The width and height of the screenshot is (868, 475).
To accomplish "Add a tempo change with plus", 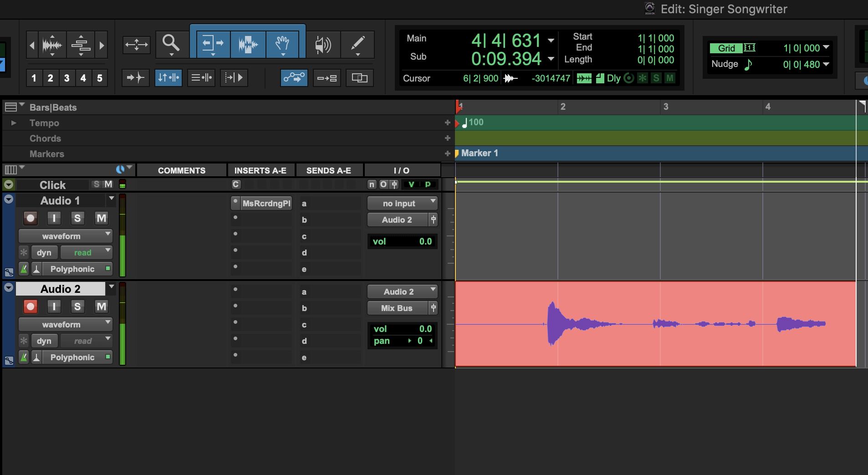I will pos(448,123).
